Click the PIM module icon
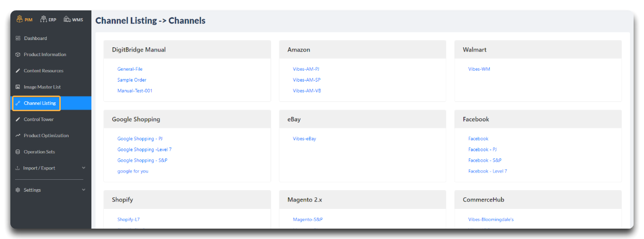Image resolution: width=644 pixels, height=239 pixels. click(20, 19)
